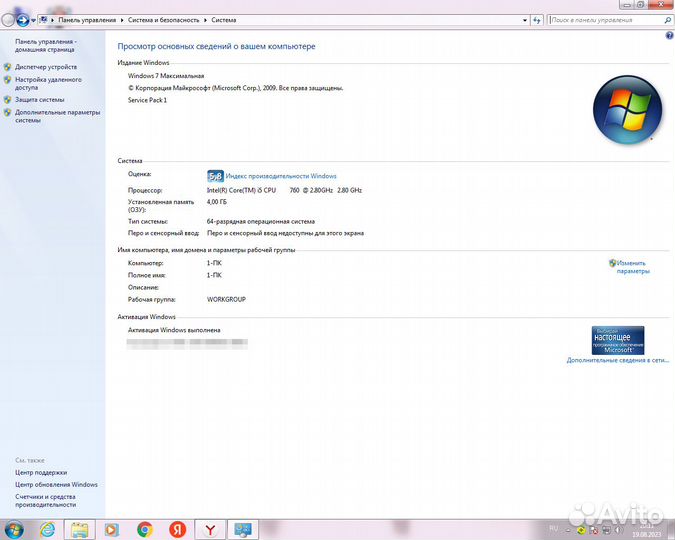675x540 pixels.
Task: Open the address bar history dropdown
Action: pyautogui.click(x=525, y=20)
